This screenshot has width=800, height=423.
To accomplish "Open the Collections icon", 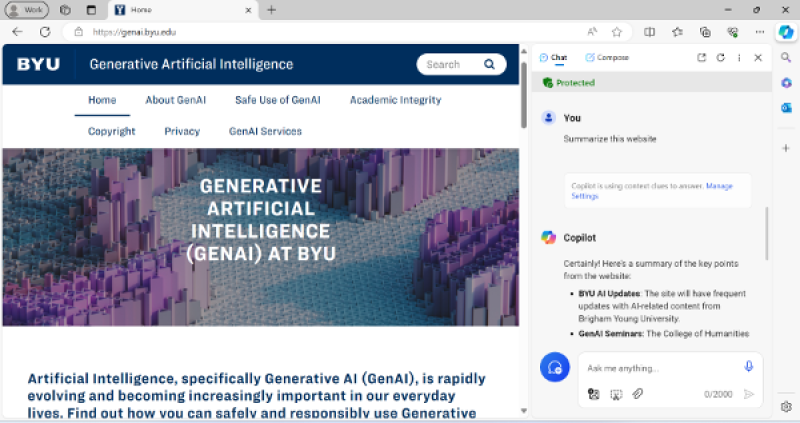I will (705, 32).
